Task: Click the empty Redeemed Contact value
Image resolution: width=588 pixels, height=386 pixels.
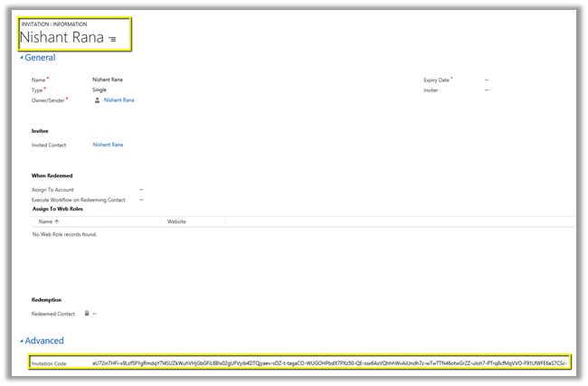Action: (94, 313)
